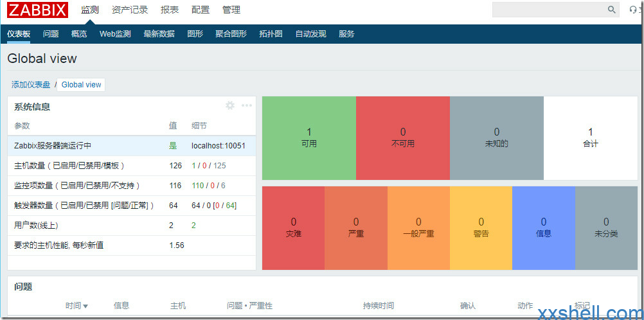Click the Global view breadcrumb link
This screenshot has width=644, height=320.
[x=82, y=85]
